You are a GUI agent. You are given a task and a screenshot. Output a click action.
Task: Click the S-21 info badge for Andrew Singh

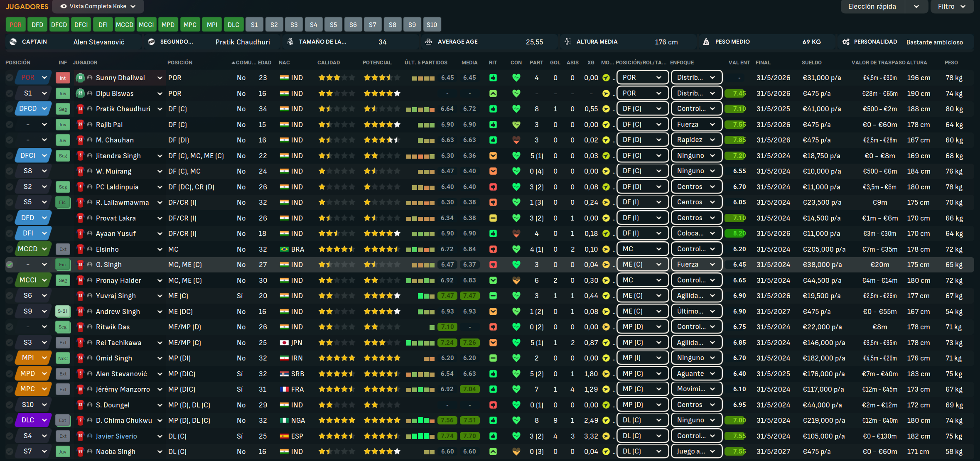(63, 311)
